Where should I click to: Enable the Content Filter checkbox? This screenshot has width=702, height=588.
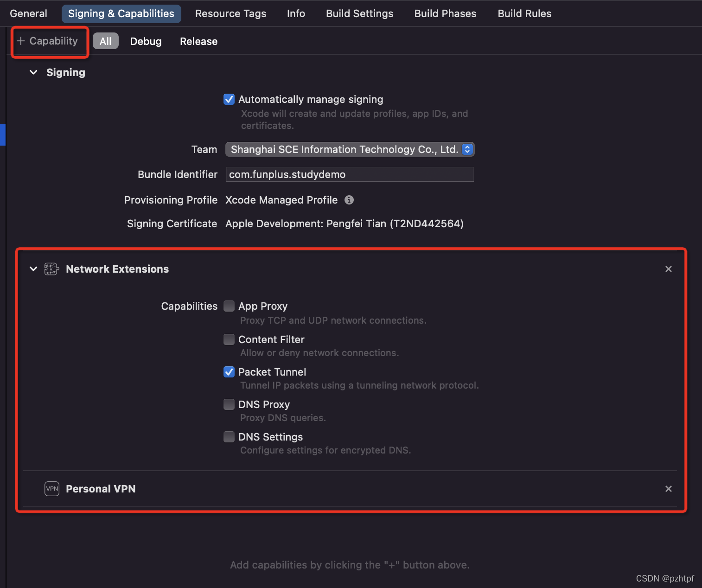tap(229, 339)
